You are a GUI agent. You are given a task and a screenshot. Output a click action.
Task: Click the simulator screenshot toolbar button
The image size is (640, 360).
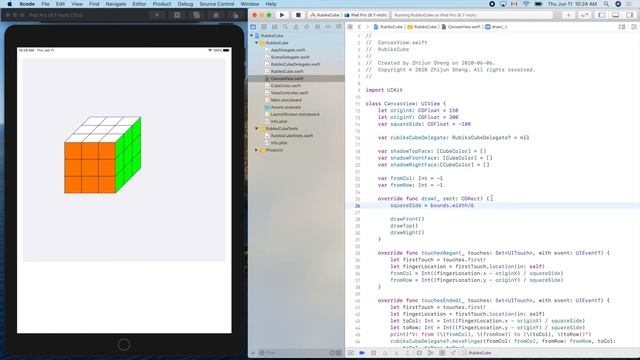pos(177,15)
